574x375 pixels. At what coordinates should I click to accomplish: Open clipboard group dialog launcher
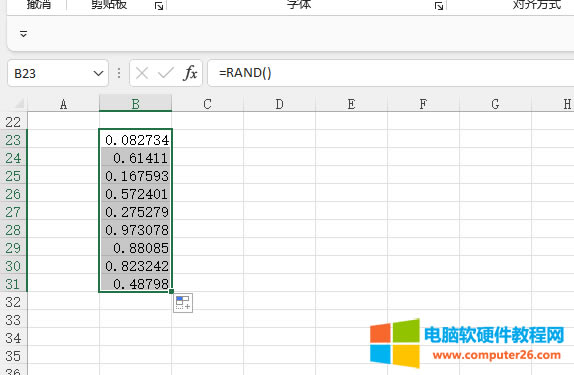click(x=159, y=6)
